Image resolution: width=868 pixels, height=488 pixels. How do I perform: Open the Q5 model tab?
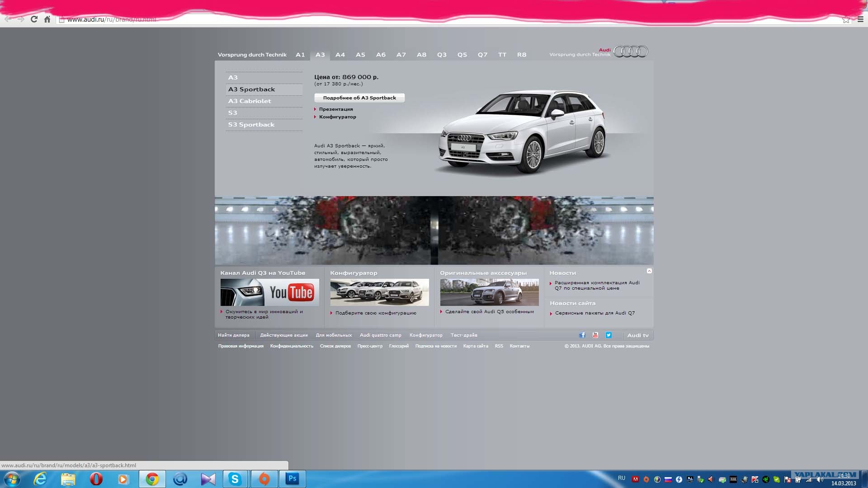pyautogui.click(x=462, y=55)
